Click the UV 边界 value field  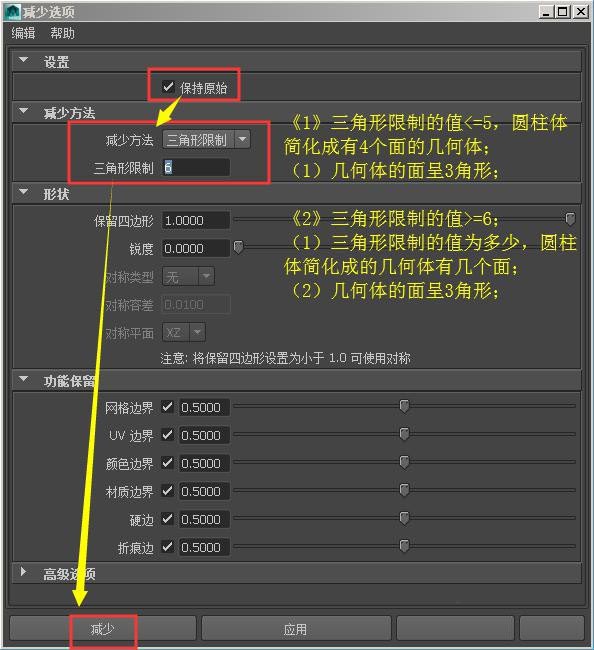pyautogui.click(x=204, y=435)
